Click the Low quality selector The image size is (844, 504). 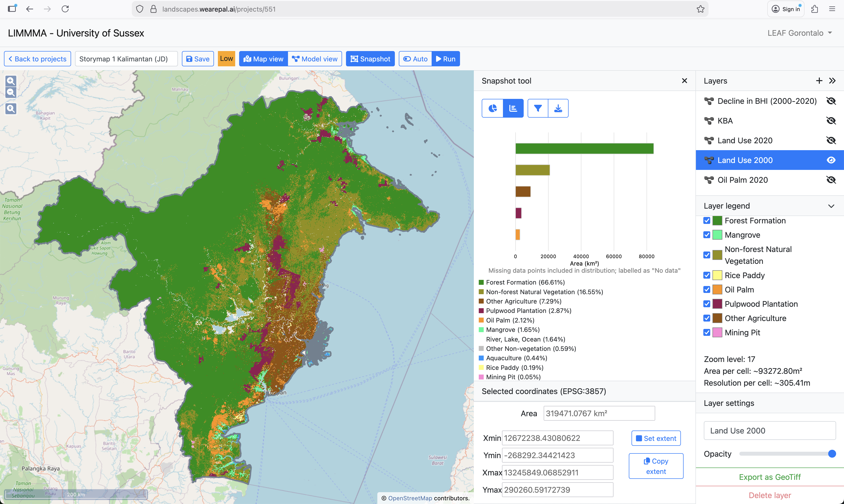tap(226, 58)
